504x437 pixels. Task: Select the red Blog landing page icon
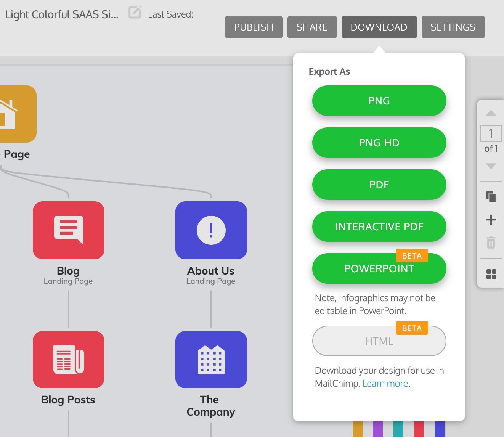coord(69,230)
